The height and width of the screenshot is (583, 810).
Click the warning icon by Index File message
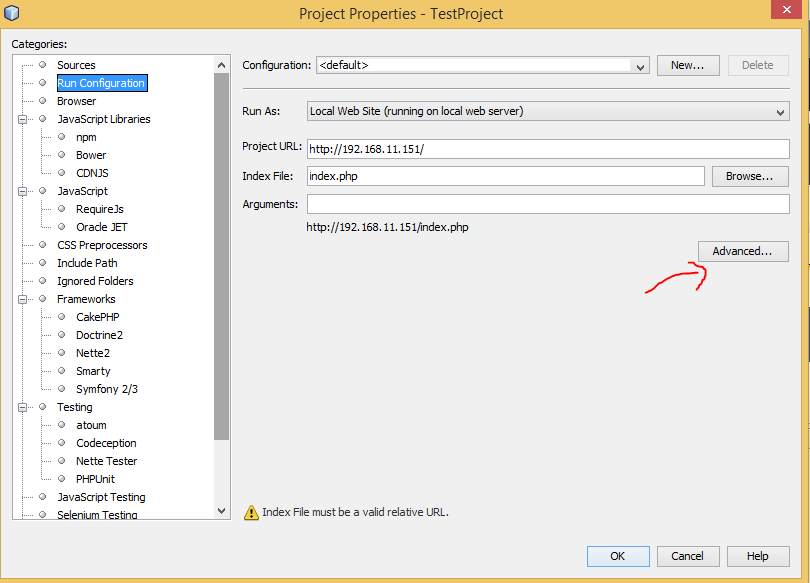(251, 512)
